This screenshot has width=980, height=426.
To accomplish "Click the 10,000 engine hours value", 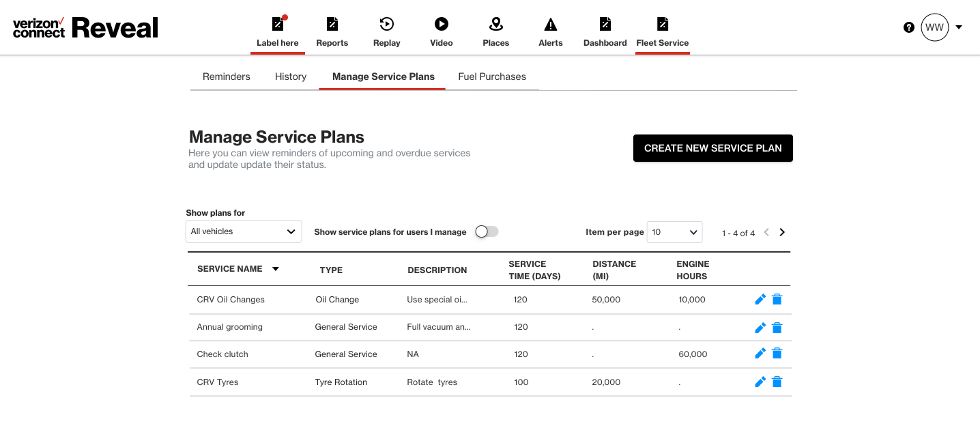I will (692, 300).
